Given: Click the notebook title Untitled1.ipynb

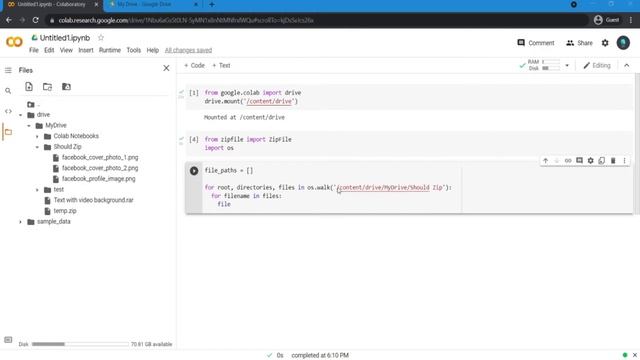Looking at the screenshot, I should (x=65, y=38).
